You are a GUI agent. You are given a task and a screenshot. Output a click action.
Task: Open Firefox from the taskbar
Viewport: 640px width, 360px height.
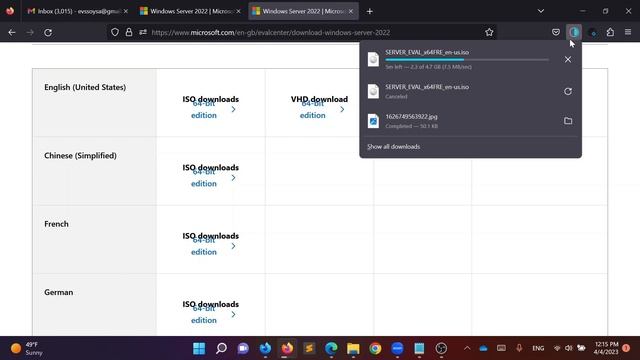287,349
